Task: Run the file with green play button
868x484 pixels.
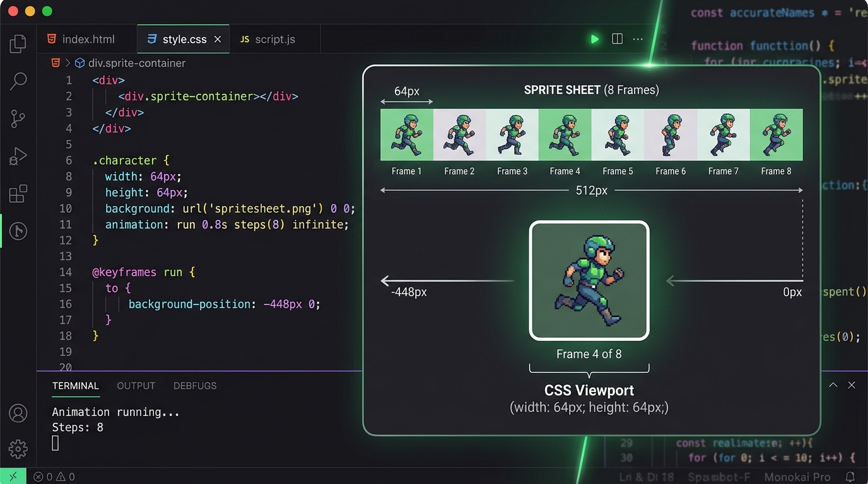Action: pyautogui.click(x=595, y=39)
